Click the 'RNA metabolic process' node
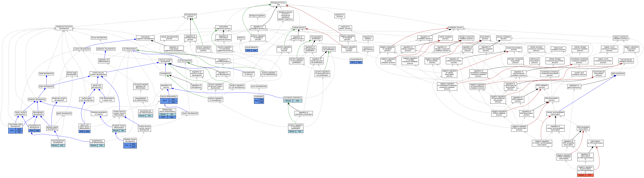 (x=542, y=86)
